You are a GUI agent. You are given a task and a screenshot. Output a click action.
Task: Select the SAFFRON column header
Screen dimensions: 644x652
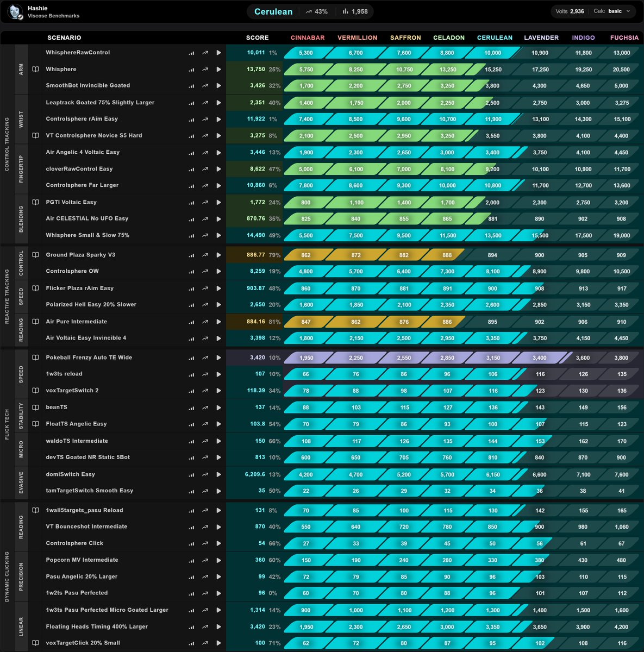coord(405,37)
